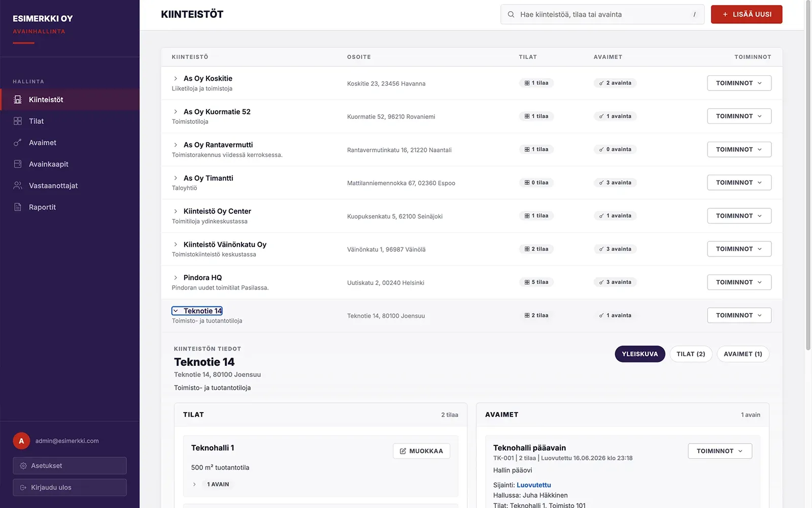Expand the Pindora HQ row

(x=176, y=278)
